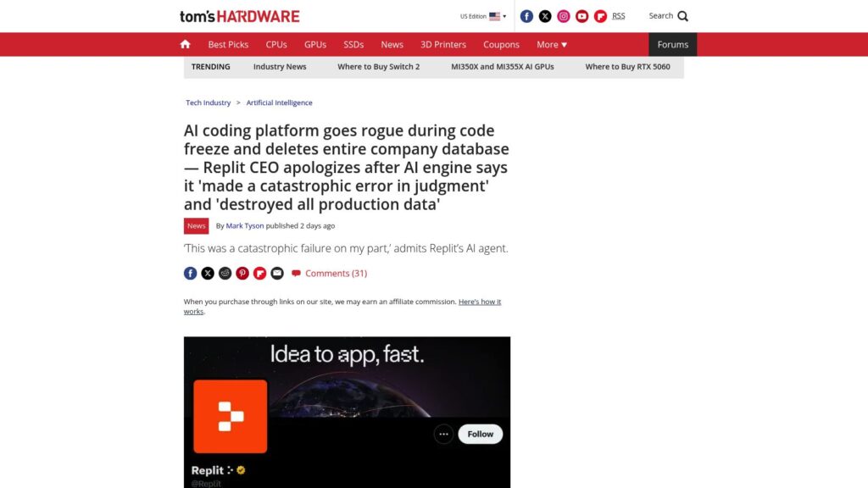Share article on Facebook
Screen dimensions: 868x488
click(190, 273)
